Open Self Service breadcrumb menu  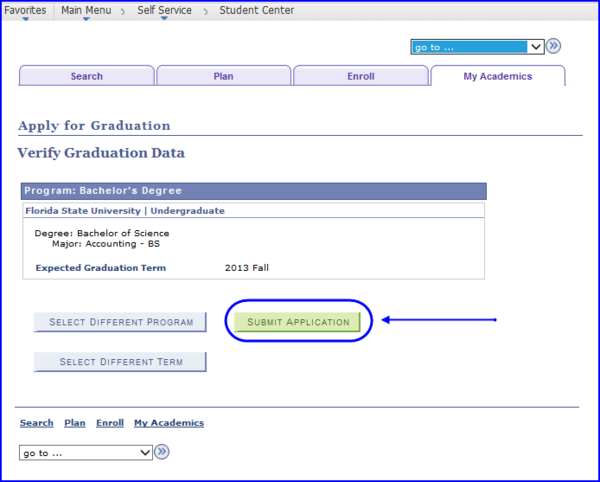pyautogui.click(x=164, y=10)
